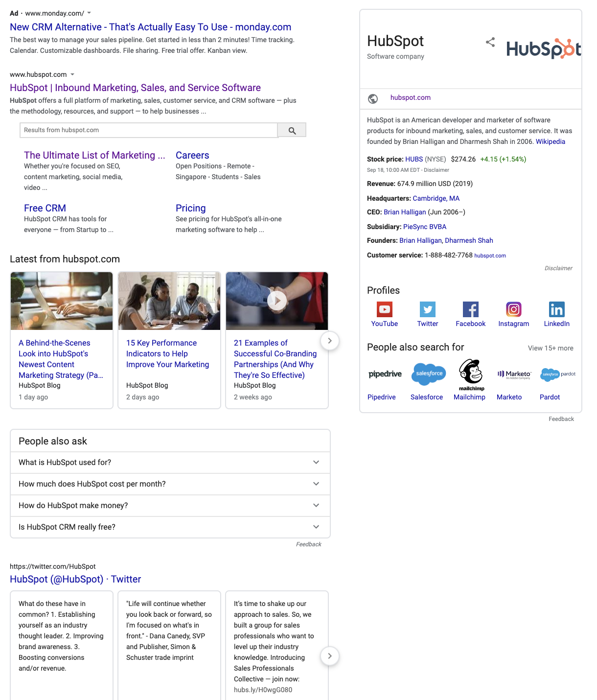Click the Salesforce cloud logo
The height and width of the screenshot is (700, 597).
coord(429,374)
